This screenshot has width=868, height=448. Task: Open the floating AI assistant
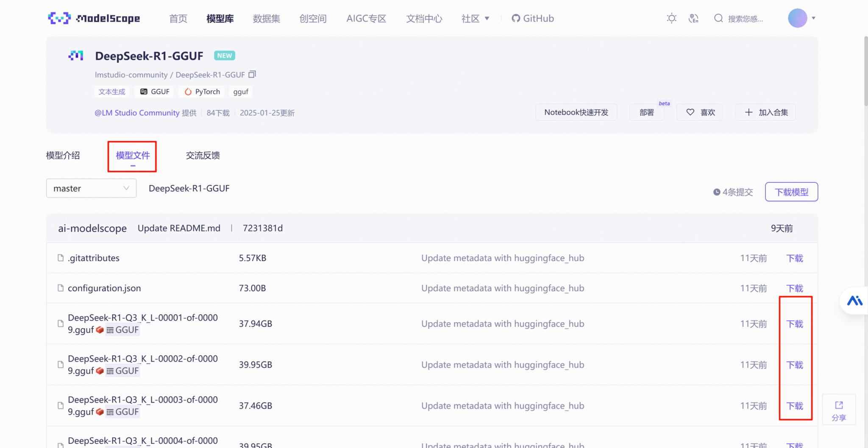pos(854,301)
